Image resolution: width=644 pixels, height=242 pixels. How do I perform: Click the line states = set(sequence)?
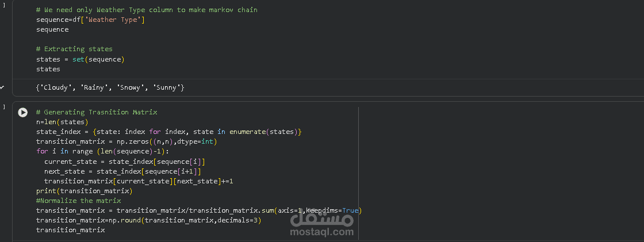tap(80, 59)
